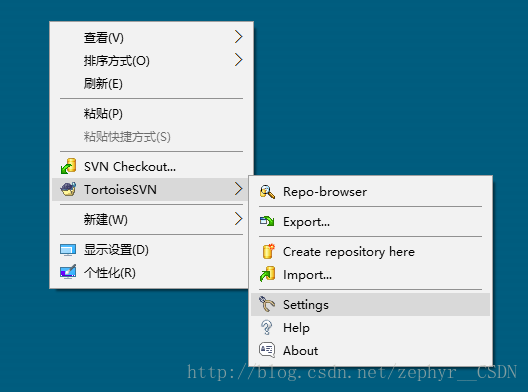Click the About card icon

tap(267, 350)
